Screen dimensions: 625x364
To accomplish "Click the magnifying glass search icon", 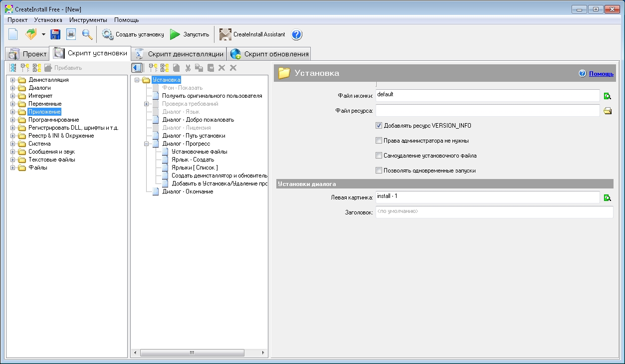I will tap(87, 34).
